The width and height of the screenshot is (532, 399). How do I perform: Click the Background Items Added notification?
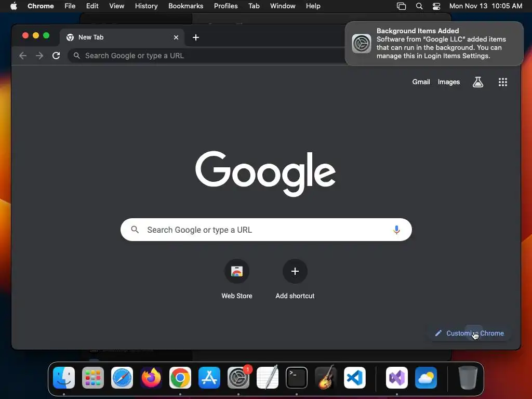(434, 44)
